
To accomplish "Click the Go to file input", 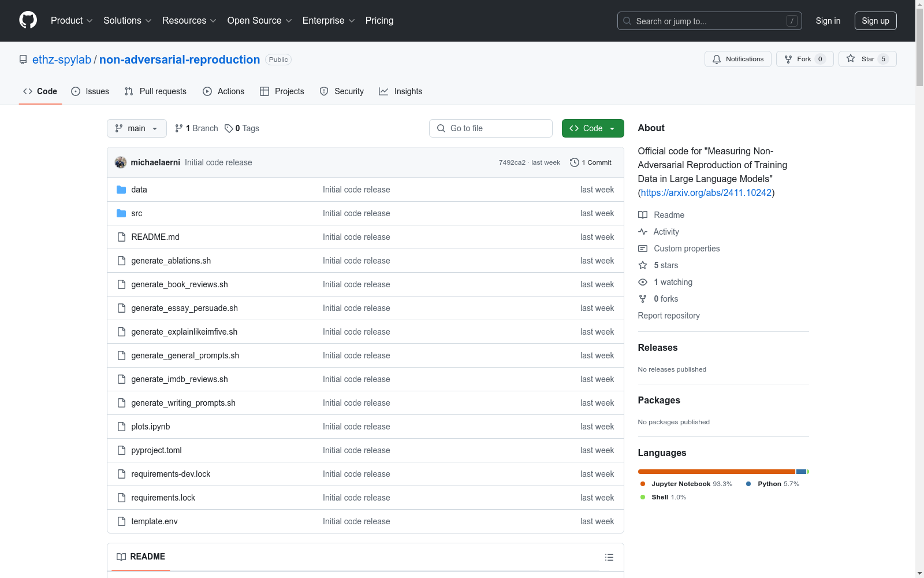I will (x=491, y=128).
